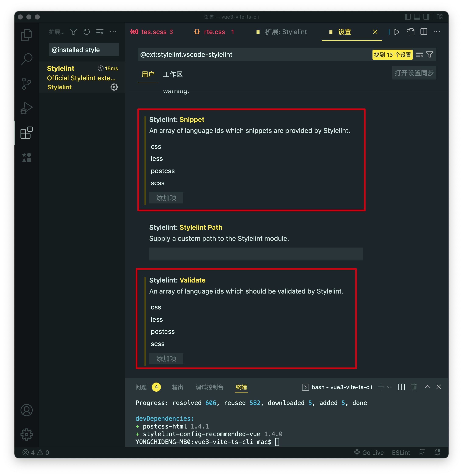Split the editor to the right
The image size is (463, 476).
[424, 32]
